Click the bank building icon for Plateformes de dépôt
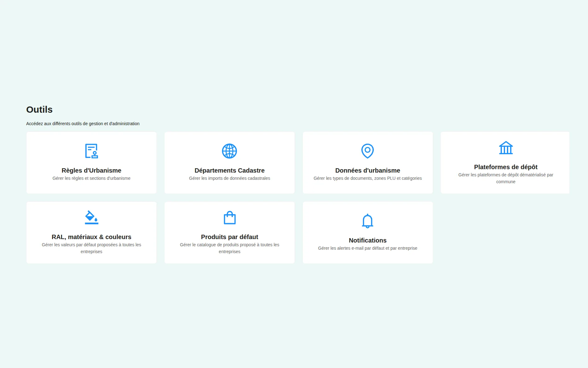Image resolution: width=588 pixels, height=368 pixels. 506,148
